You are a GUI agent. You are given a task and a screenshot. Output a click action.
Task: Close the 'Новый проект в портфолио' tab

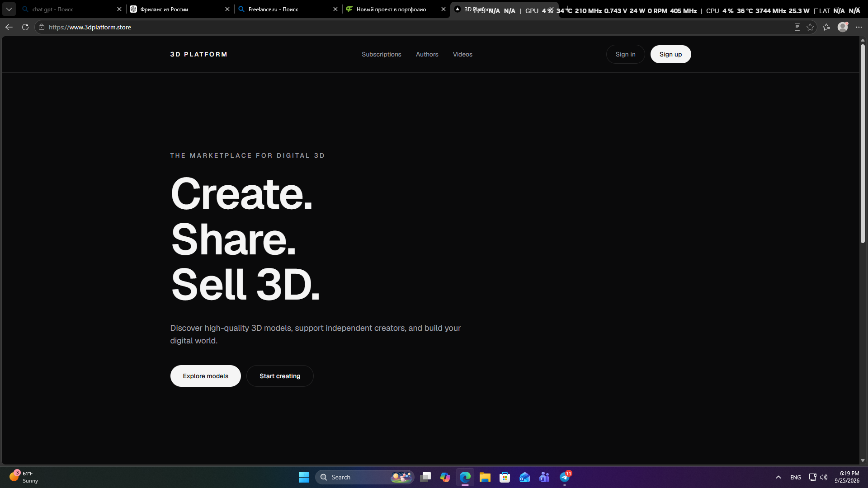coord(443,9)
